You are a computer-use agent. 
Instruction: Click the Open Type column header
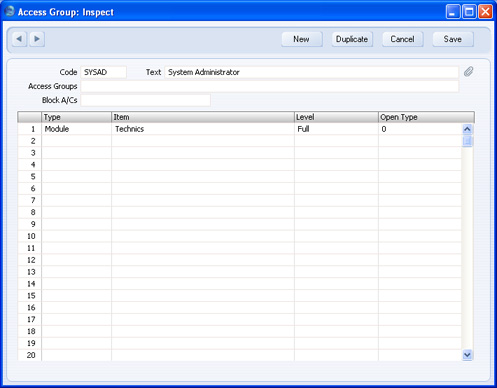[x=426, y=117]
